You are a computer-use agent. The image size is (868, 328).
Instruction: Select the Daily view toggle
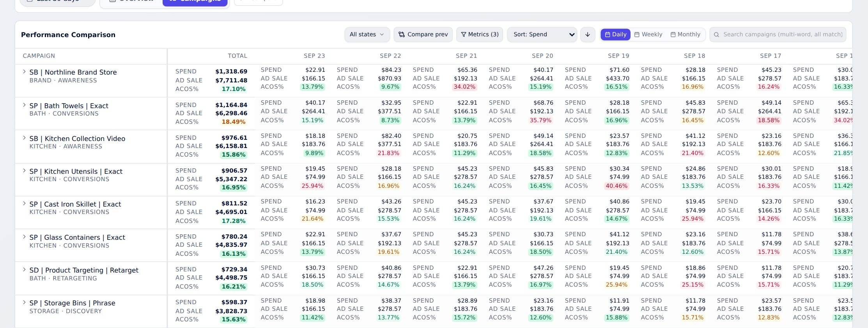tap(616, 34)
